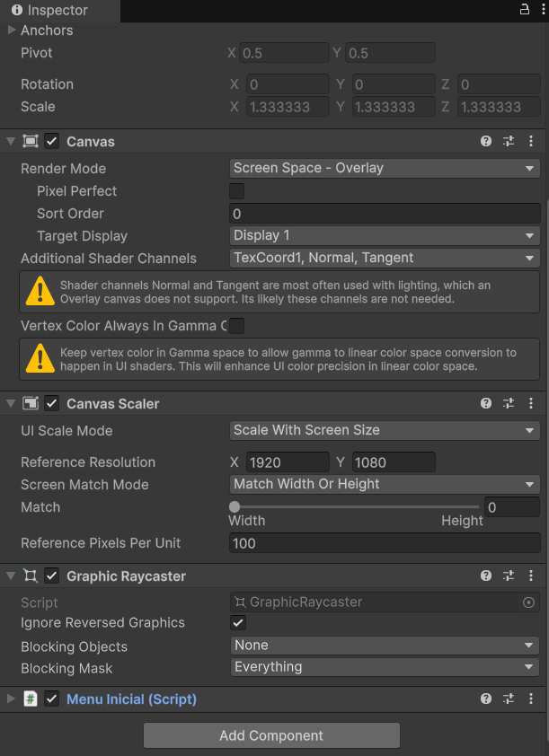This screenshot has width=549, height=756.
Task: Click the Inspector lock icon
Action: [525, 10]
